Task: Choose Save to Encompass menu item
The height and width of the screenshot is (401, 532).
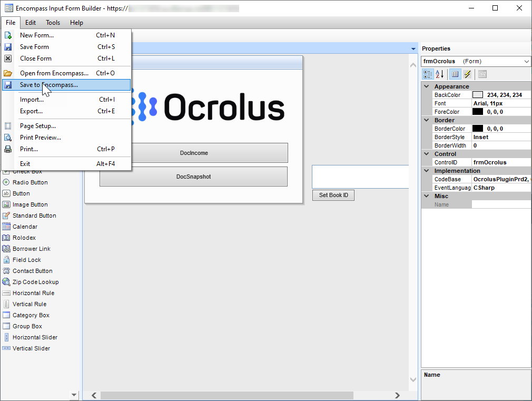Action: coord(66,85)
